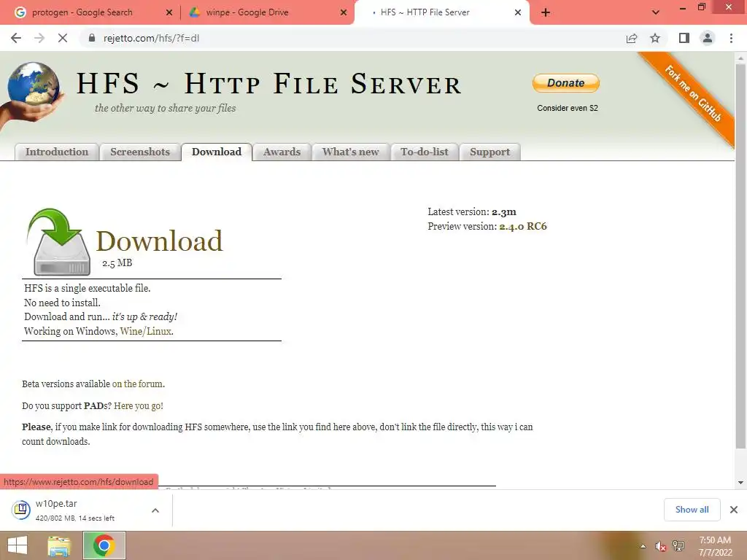The height and width of the screenshot is (560, 747).
Task: Select the Download tab
Action: [217, 152]
